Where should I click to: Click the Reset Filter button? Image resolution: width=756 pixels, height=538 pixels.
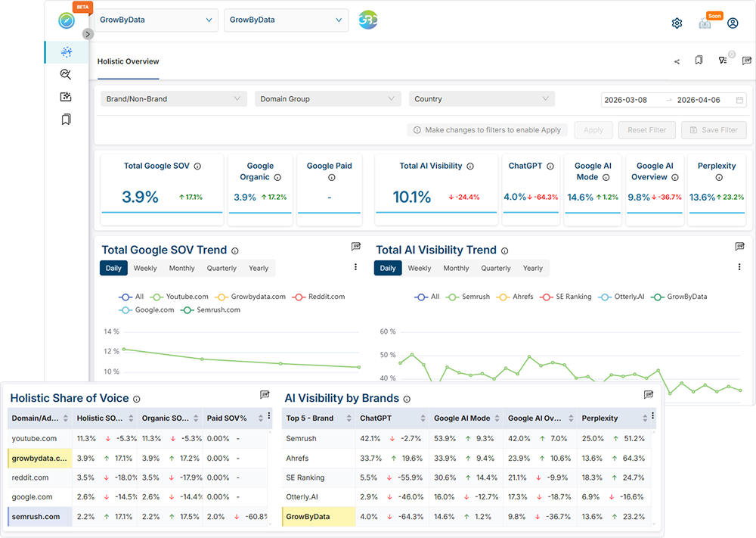click(x=647, y=130)
